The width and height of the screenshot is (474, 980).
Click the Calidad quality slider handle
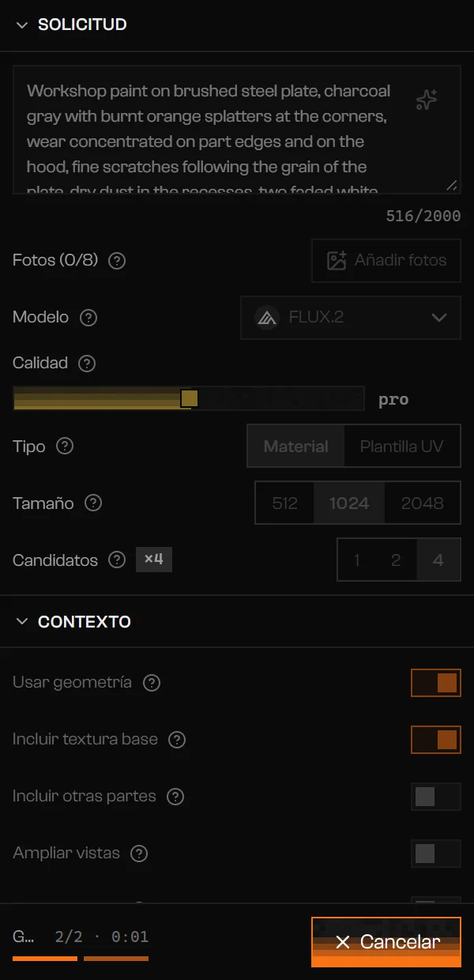(189, 398)
